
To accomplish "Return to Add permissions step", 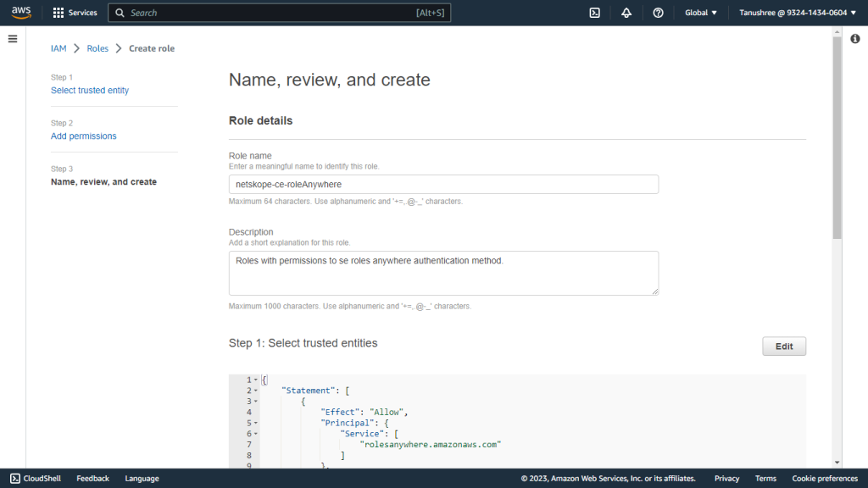I will pos(84,136).
